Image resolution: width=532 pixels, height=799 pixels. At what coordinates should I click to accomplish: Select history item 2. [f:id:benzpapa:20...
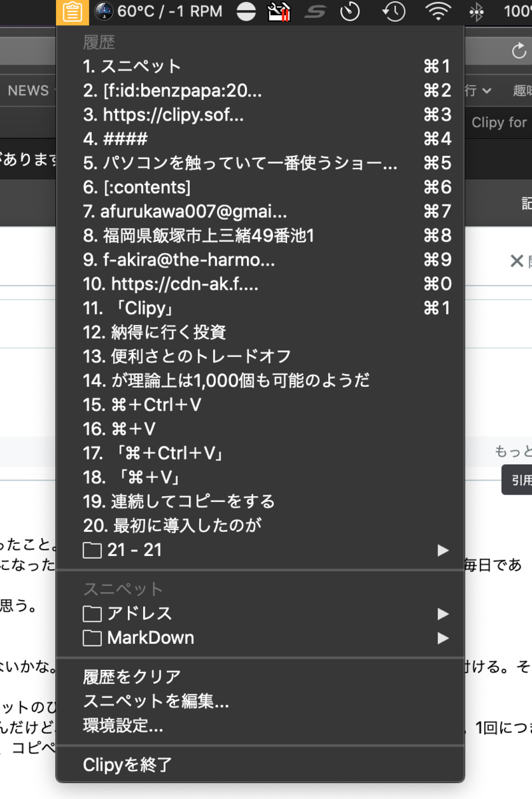point(260,91)
